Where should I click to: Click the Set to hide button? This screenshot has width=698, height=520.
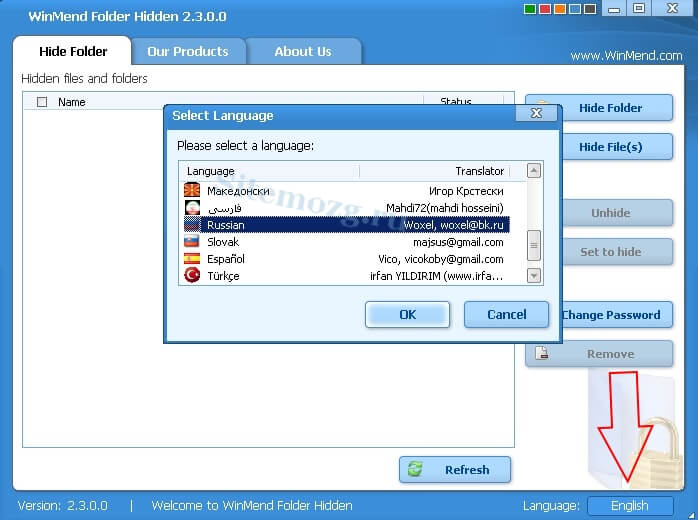tap(617, 252)
